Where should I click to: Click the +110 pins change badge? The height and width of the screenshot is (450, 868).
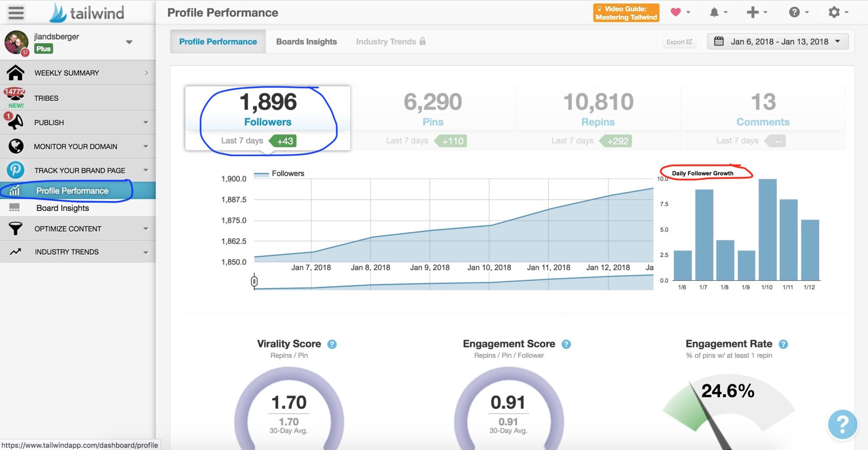451,141
